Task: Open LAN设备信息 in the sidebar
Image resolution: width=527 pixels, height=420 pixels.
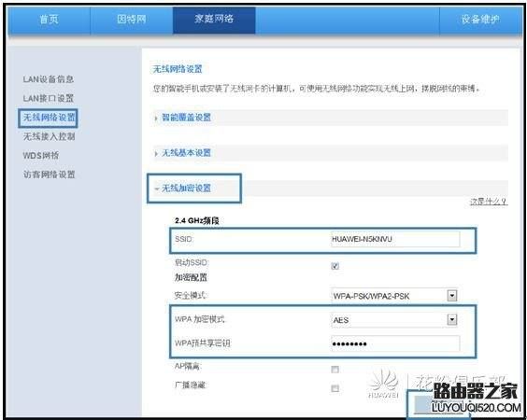Action: (49, 79)
